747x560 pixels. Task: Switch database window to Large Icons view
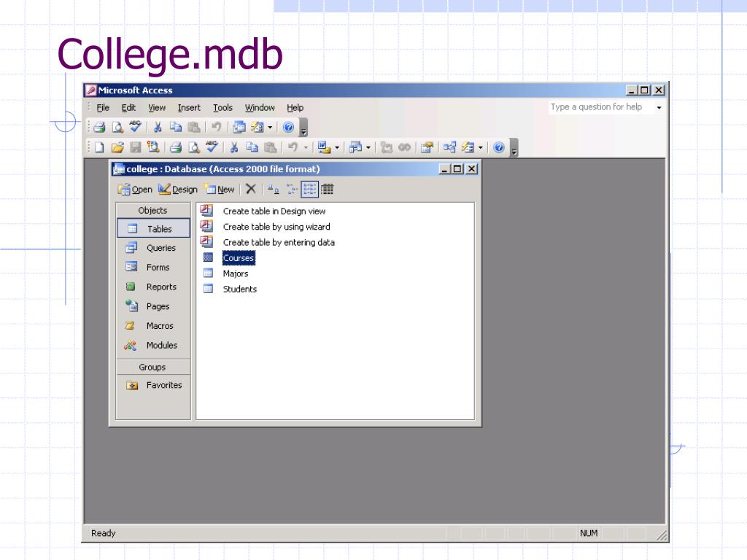[x=273, y=189]
